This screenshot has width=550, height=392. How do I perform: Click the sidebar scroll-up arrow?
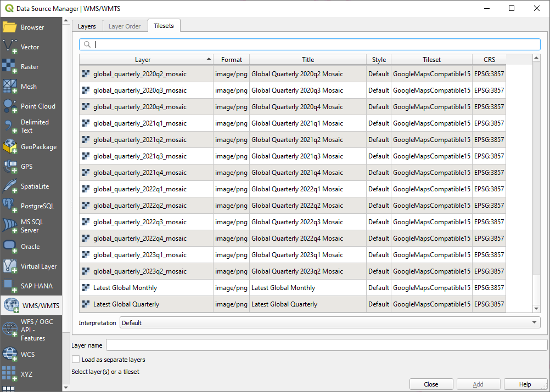(66, 21)
